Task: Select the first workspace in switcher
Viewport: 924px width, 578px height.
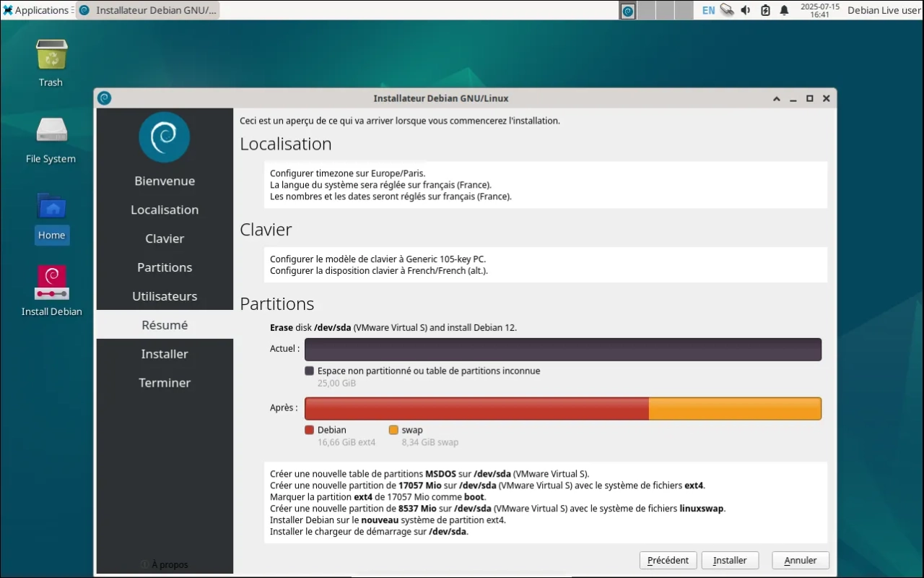Action: (x=628, y=11)
